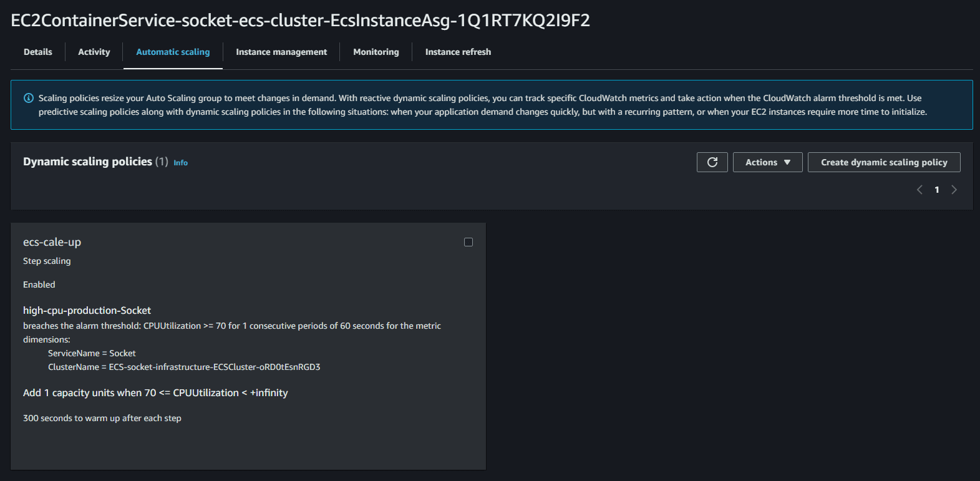Go to the next page arrow
Viewport: 980px width, 481px height.
[x=954, y=190]
